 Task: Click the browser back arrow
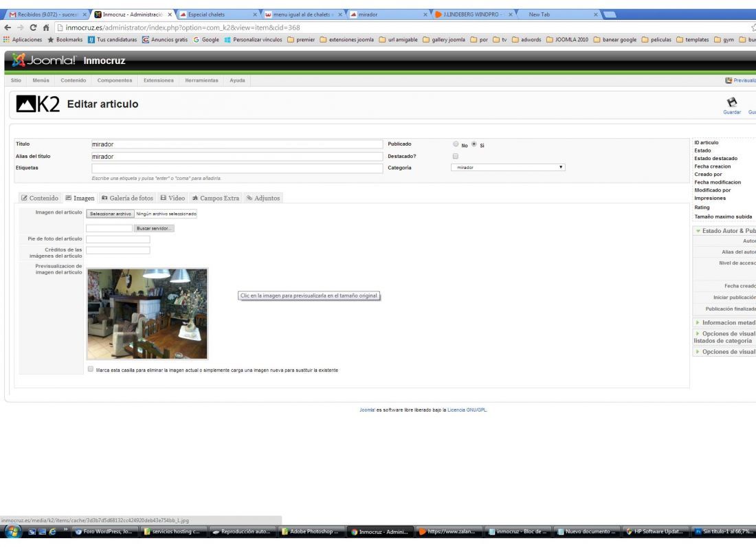pos(8,27)
